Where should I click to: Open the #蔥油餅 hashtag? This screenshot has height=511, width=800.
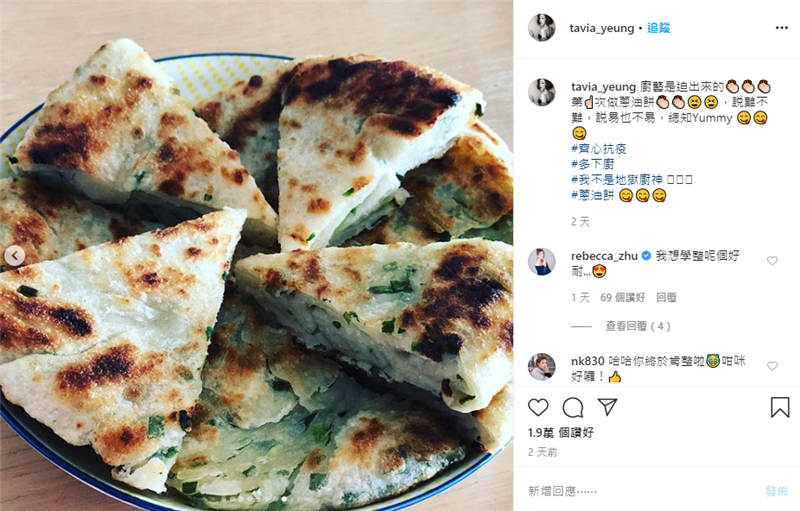(592, 195)
